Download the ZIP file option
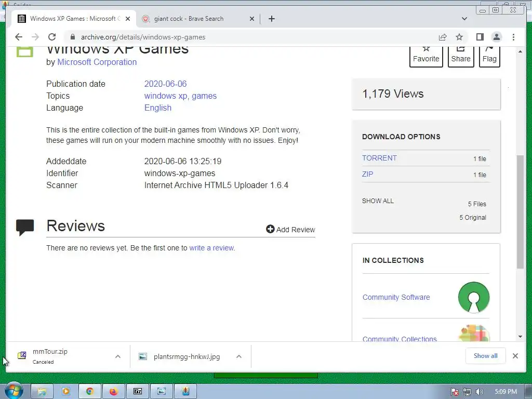 pos(367,174)
